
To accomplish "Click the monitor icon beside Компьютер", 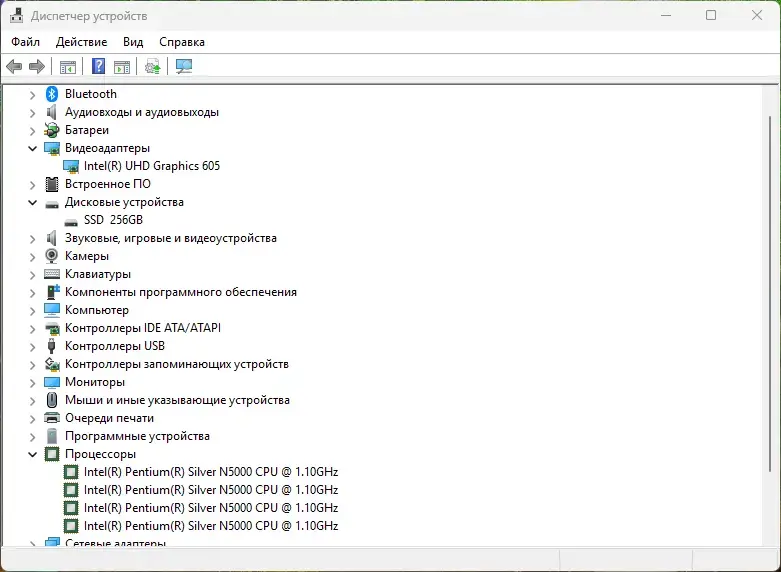I will (52, 310).
